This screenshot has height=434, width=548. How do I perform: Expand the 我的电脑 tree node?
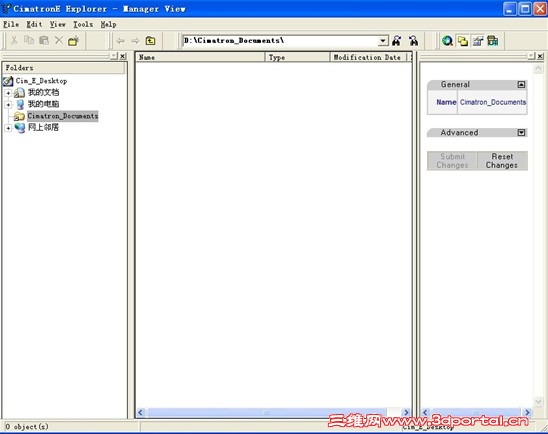tap(8, 104)
